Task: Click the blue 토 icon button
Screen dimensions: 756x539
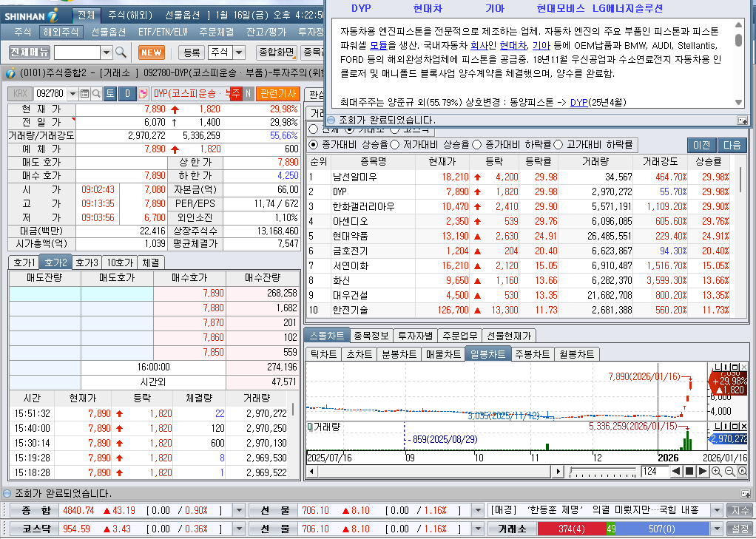Action: click(x=110, y=93)
